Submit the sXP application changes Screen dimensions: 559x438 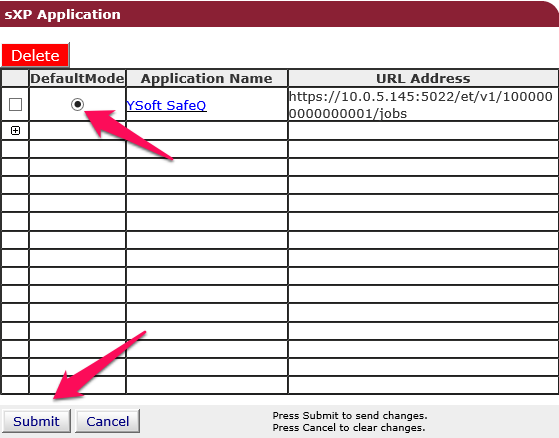36,421
